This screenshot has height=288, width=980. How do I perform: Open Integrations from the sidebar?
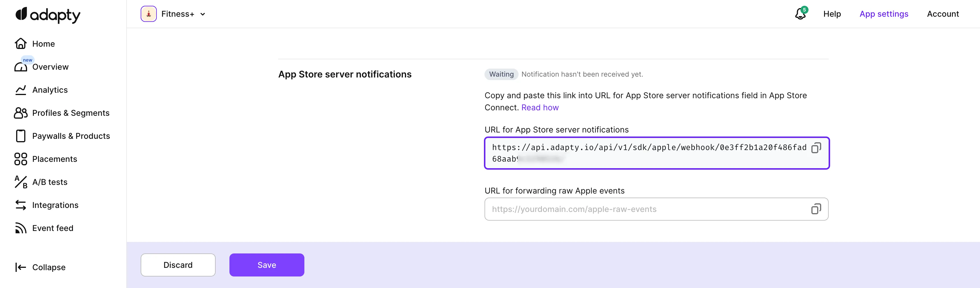tap(55, 205)
